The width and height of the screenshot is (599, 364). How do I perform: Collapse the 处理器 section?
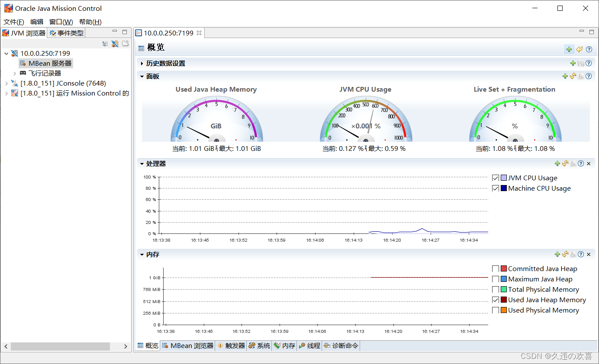coord(142,163)
